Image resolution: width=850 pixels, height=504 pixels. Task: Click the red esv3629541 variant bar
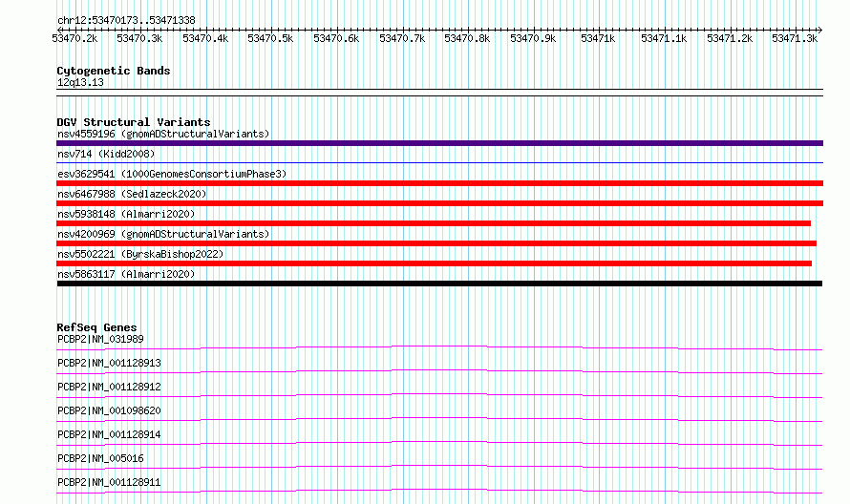click(x=439, y=183)
